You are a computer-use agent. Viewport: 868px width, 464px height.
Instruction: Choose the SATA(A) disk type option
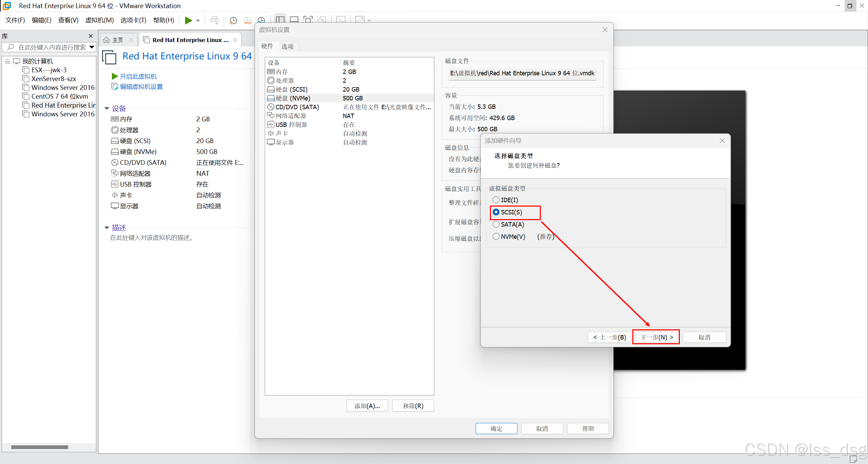pos(496,224)
